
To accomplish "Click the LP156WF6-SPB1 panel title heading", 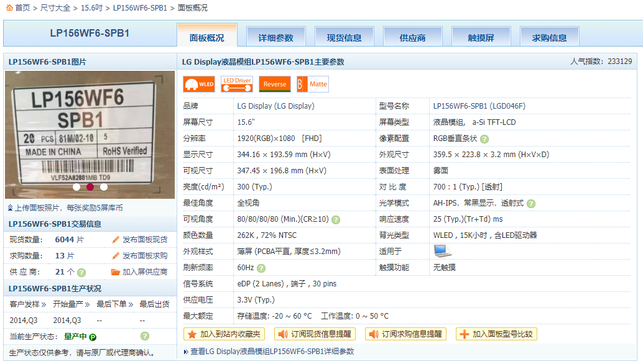I will click(x=90, y=33).
